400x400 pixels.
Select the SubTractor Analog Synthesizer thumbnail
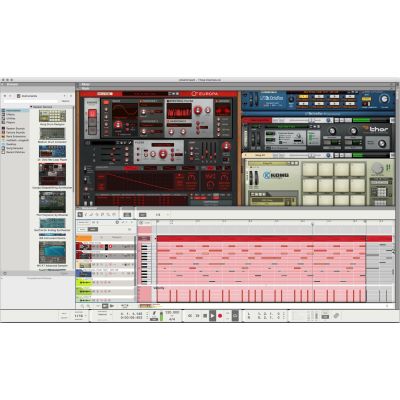pyautogui.click(x=52, y=223)
